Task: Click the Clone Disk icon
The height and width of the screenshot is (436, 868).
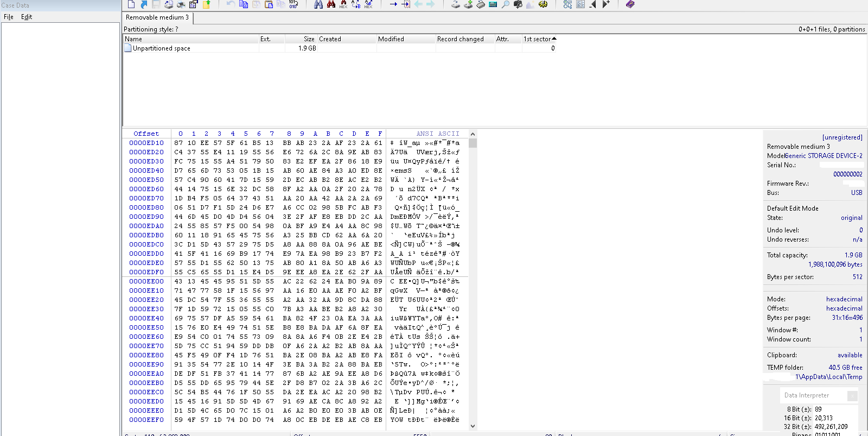Action: pyautogui.click(x=456, y=4)
